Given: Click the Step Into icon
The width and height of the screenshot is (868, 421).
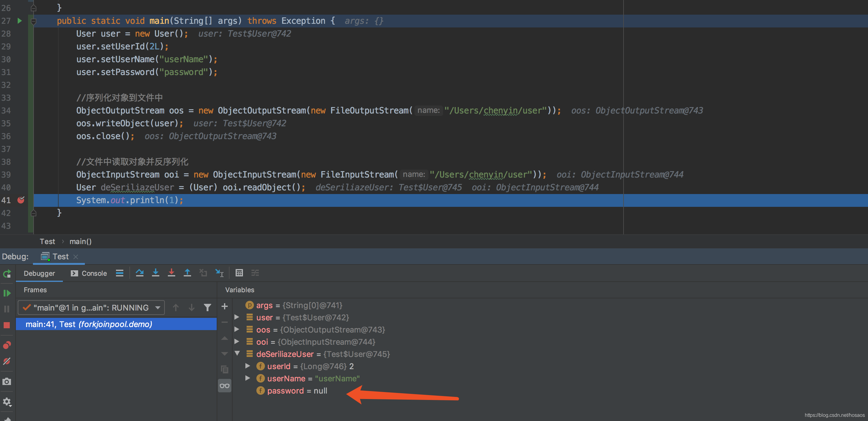Looking at the screenshot, I should [x=155, y=273].
